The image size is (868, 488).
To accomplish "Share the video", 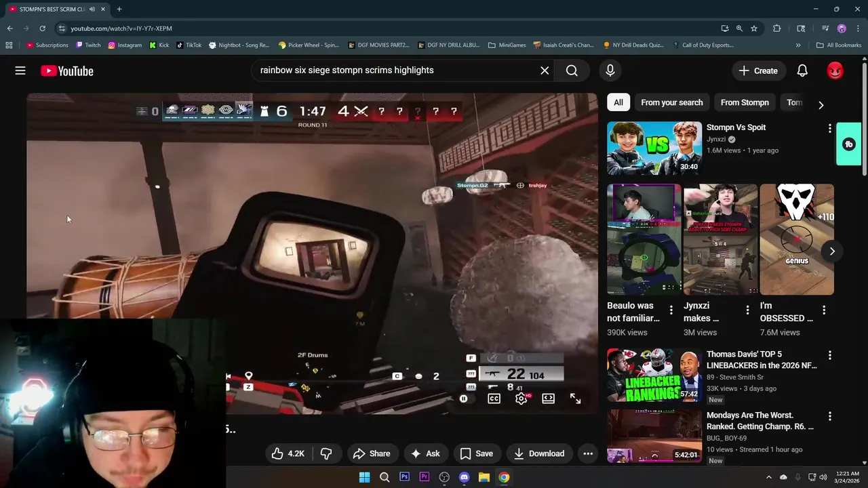I will point(372,453).
